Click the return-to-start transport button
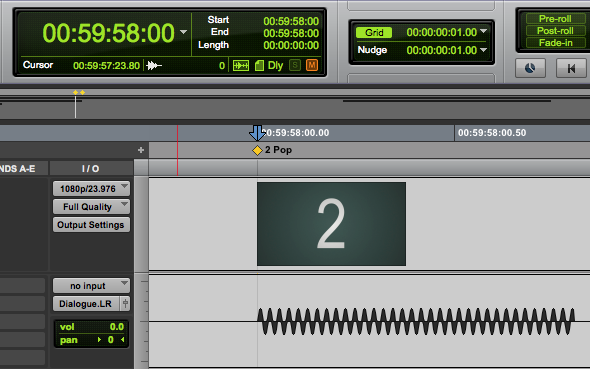This screenshot has width=590, height=369. tap(571, 68)
